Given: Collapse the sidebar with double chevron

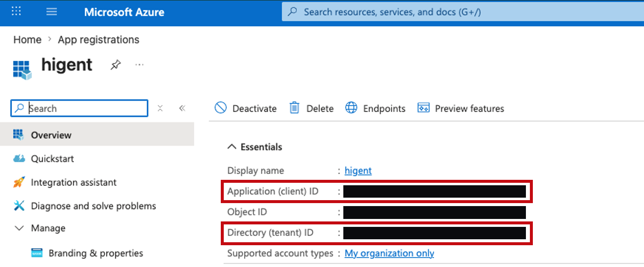Looking at the screenshot, I should [182, 108].
